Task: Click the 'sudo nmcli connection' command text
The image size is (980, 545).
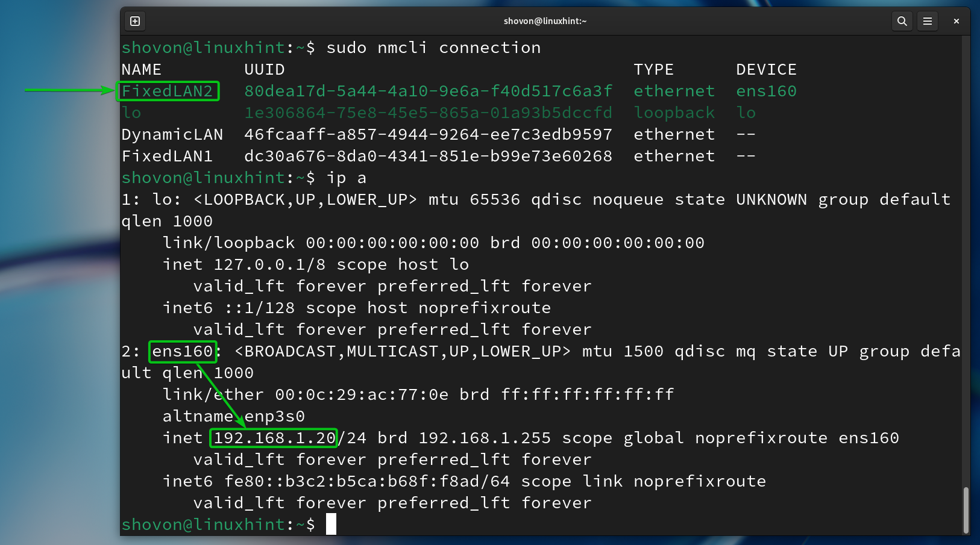Action: tap(433, 48)
